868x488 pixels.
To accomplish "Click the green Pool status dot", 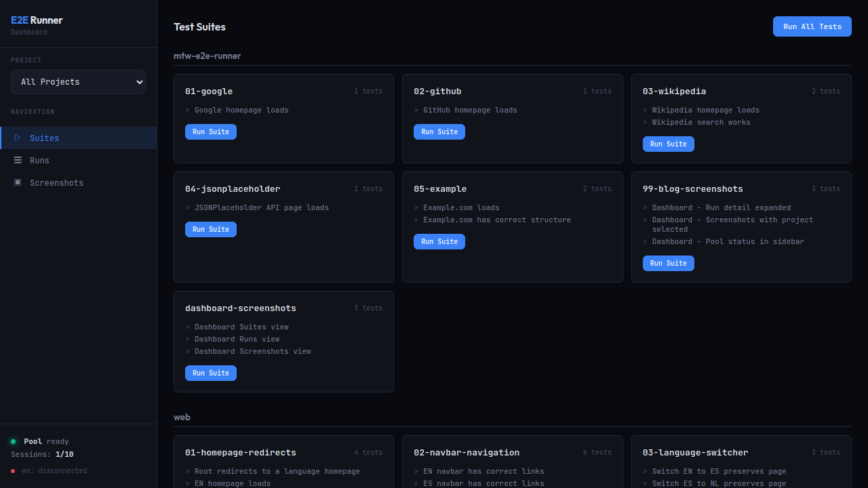I will 14,441.
